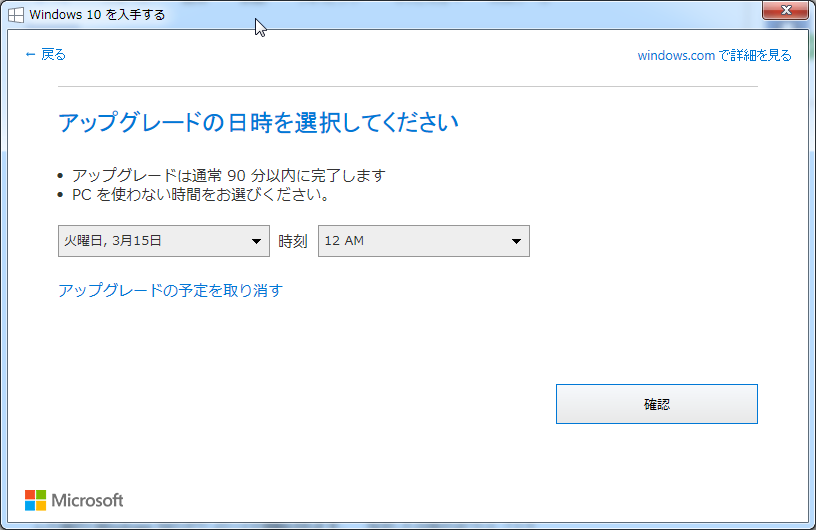This screenshot has height=530, width=816.
Task: Click the text PC を使わない時間をお選びください。
Action: point(200,195)
